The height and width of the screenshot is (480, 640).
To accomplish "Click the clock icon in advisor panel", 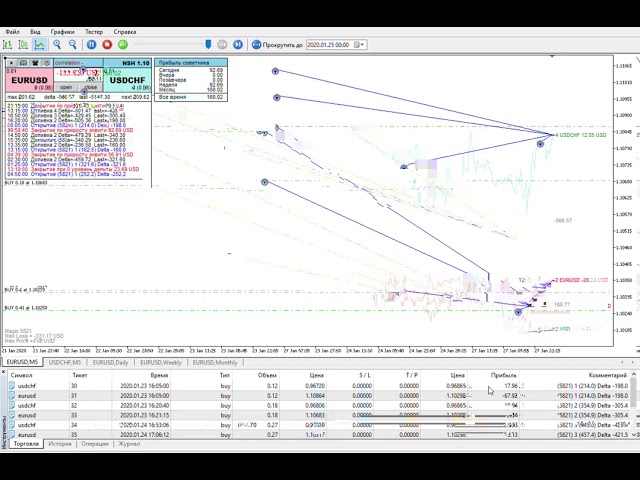I will coord(47,63).
